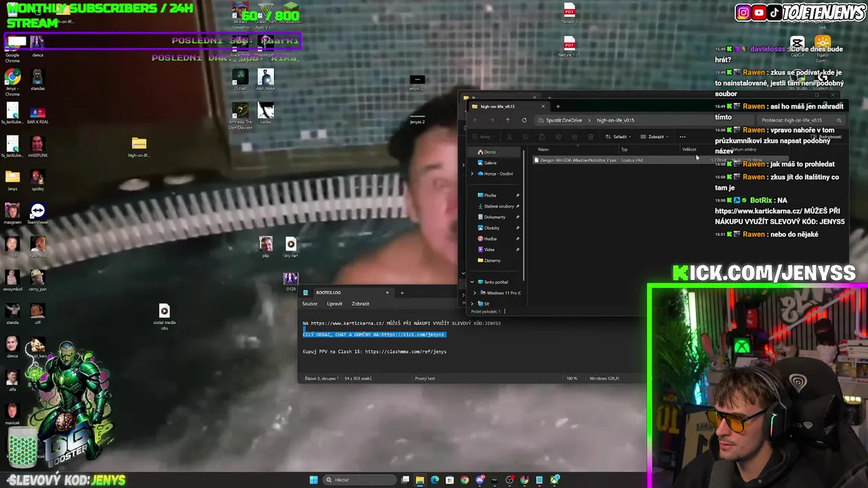Open Discord from the taskbar

point(479,480)
